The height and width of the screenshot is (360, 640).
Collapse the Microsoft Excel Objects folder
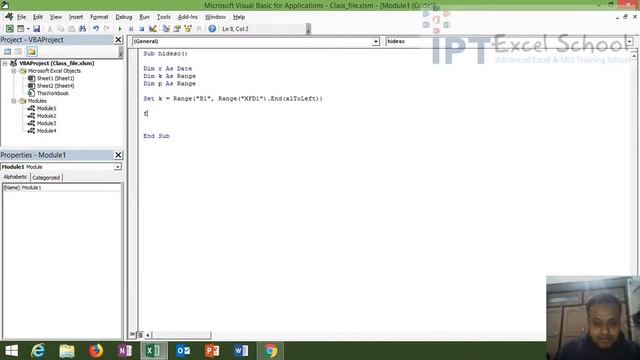click(14, 71)
